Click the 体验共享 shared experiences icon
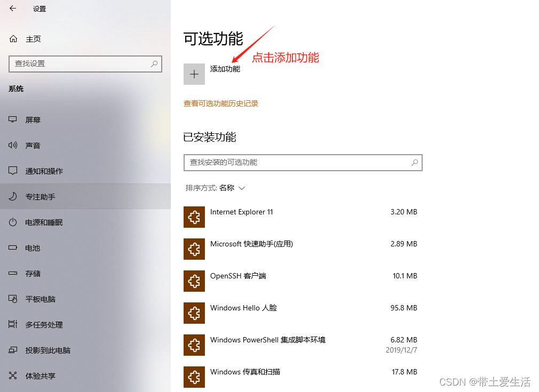Screen dimensions: 539x392 (x=13, y=375)
